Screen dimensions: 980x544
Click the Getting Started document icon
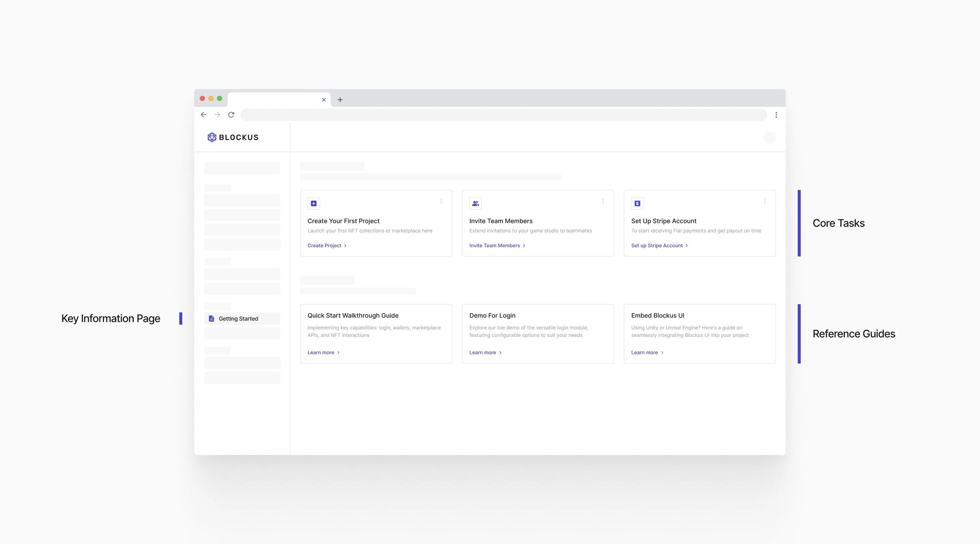point(212,319)
